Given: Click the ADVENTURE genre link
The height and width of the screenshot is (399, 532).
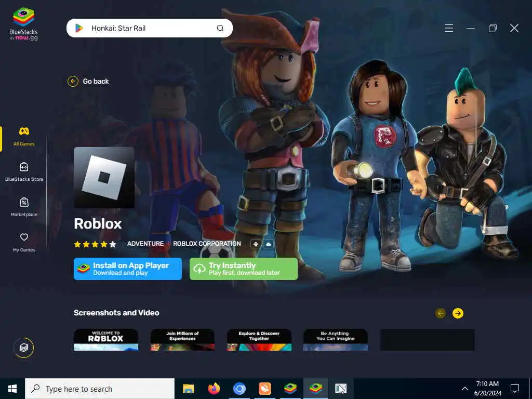Looking at the screenshot, I should click(x=145, y=244).
